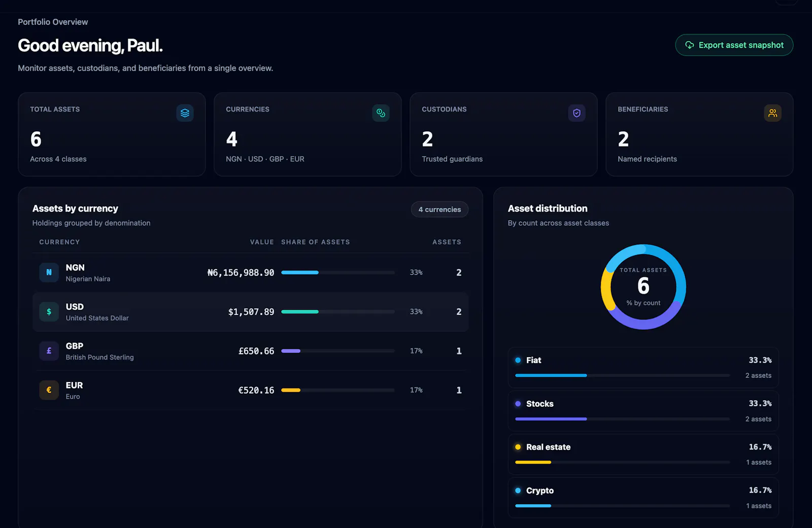The width and height of the screenshot is (812, 528).
Task: Click the Currencies coins icon
Action: click(381, 113)
